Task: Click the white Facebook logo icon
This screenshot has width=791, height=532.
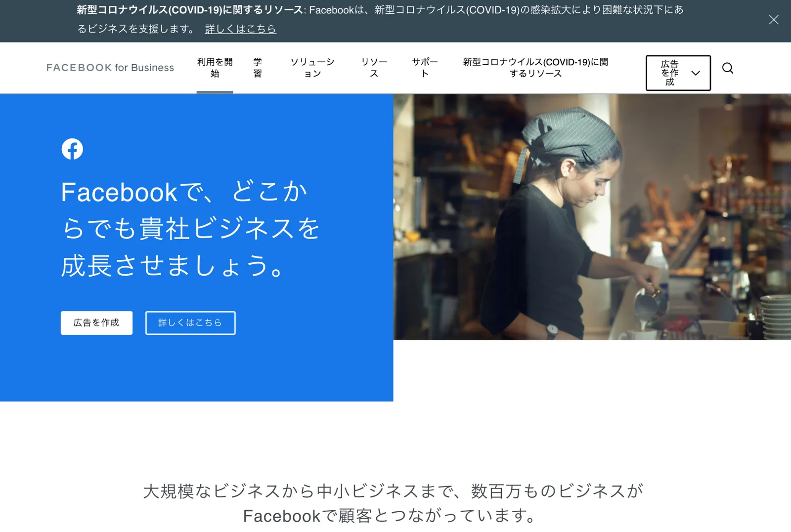Action: point(72,149)
